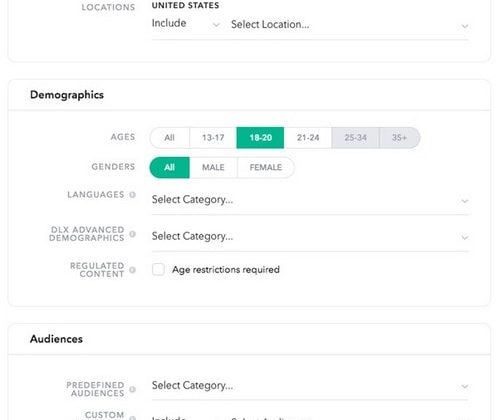Expand the Languages Select Category dropdown
This screenshot has height=420, width=500.
(x=310, y=200)
